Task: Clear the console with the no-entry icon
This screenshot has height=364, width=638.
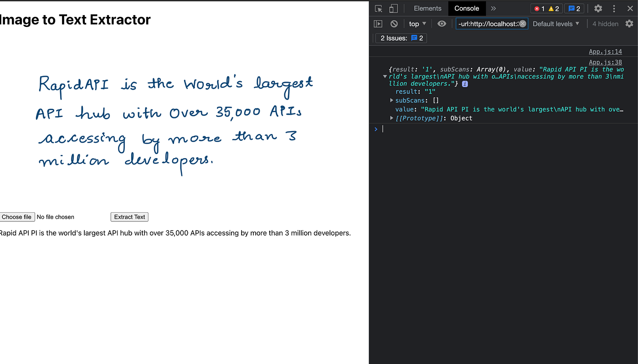Action: point(394,23)
